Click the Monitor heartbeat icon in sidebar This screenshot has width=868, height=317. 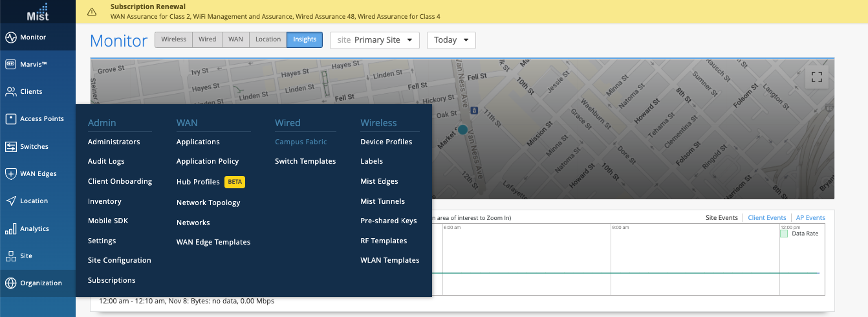[10, 38]
